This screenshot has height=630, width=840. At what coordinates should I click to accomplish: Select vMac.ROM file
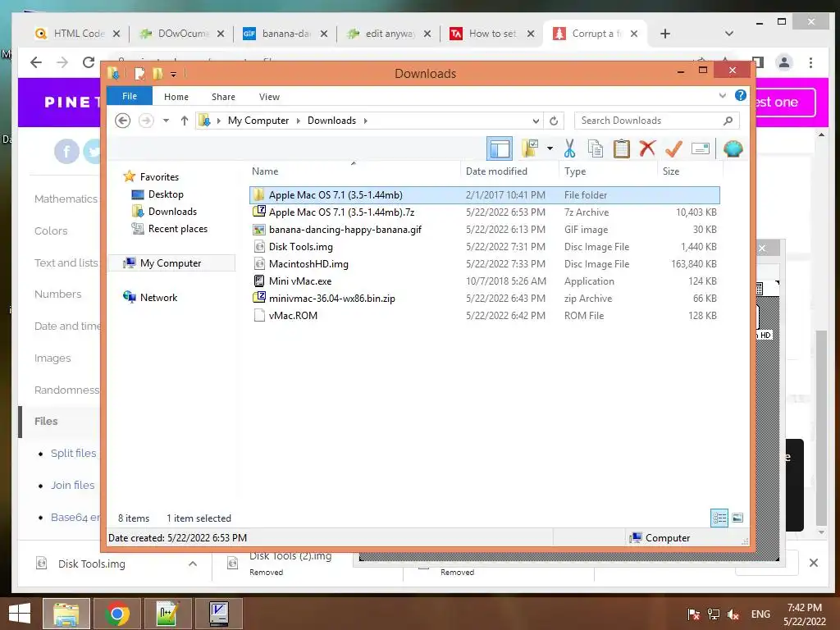coord(484,315)
